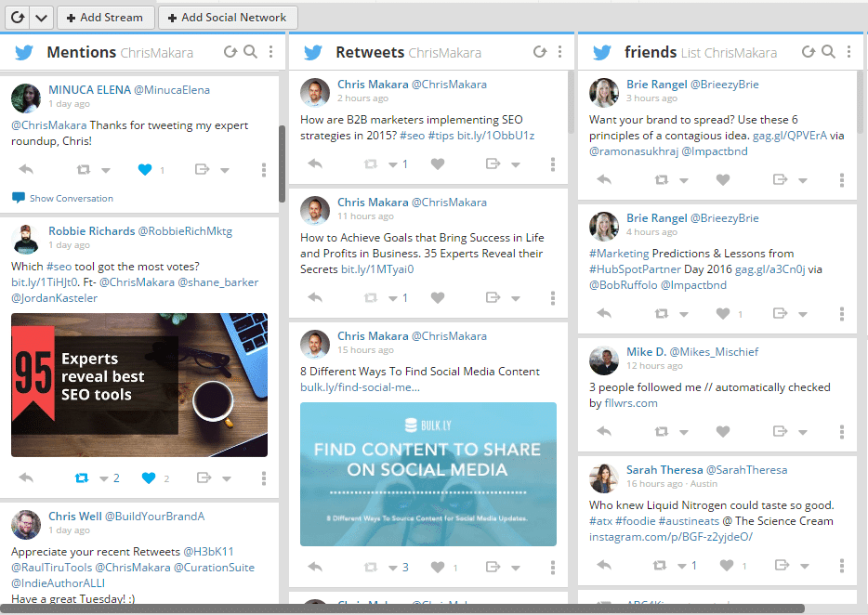The height and width of the screenshot is (615, 868).
Task: Open the bit.ly/1ObbU1z link
Action: (x=495, y=136)
